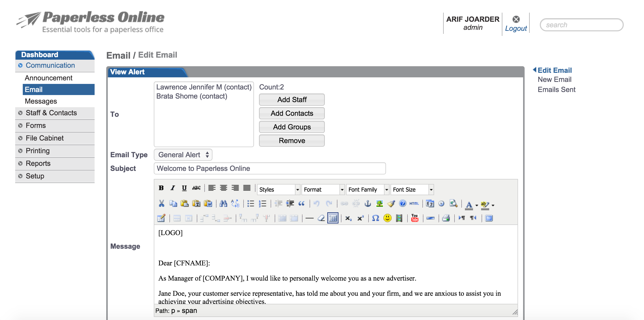The height and width of the screenshot is (320, 644).
Task: Open the Emails Sent link
Action: 556,89
